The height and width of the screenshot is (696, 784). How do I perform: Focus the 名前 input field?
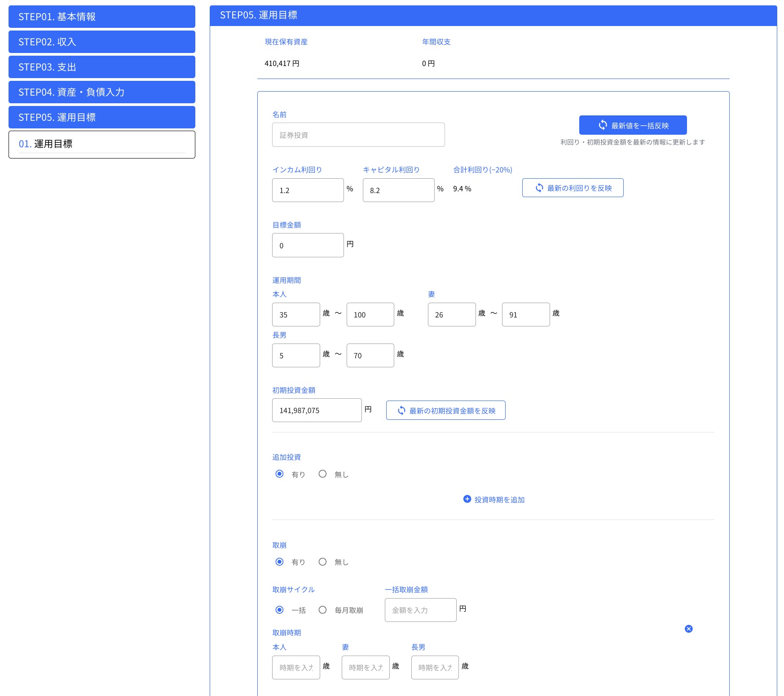coord(358,135)
